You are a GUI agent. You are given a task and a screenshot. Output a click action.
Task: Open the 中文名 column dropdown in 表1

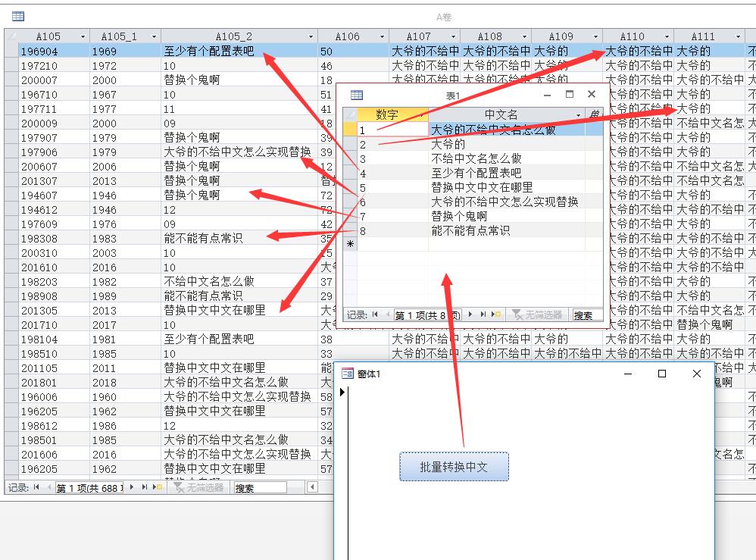point(578,114)
